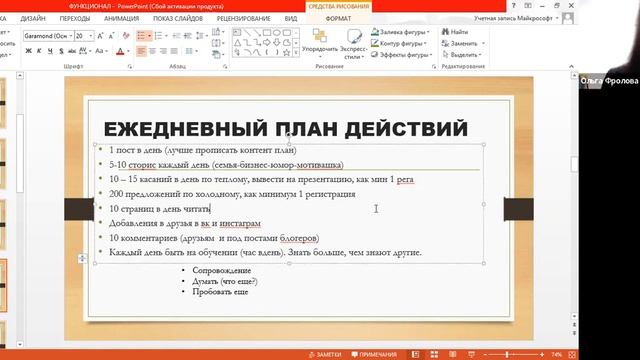
Task: Switch to Slide Sorter view in the status bar
Action: coord(434,354)
